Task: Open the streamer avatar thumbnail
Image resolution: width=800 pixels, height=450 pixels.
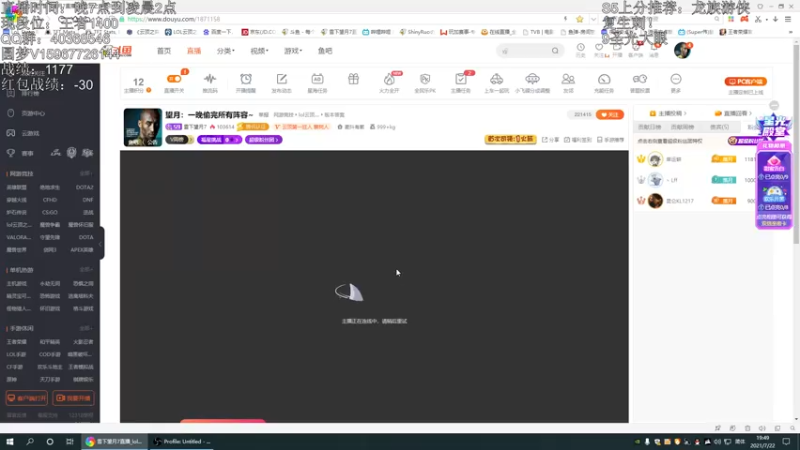Action: pos(143,127)
